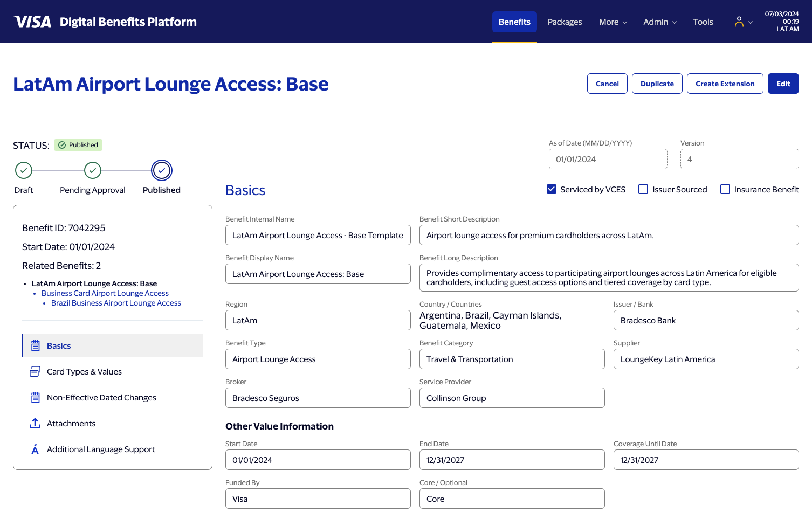
Task: Click the Region field showing LatAm
Action: pos(318,320)
